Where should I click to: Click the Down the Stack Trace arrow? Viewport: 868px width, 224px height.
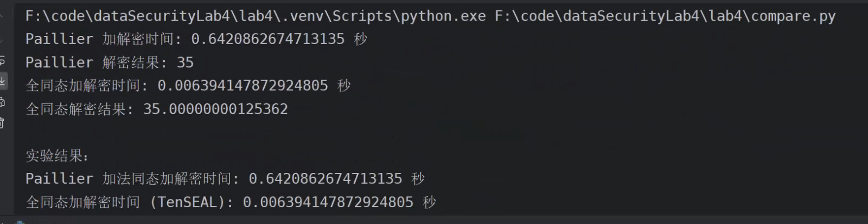(x=2, y=39)
